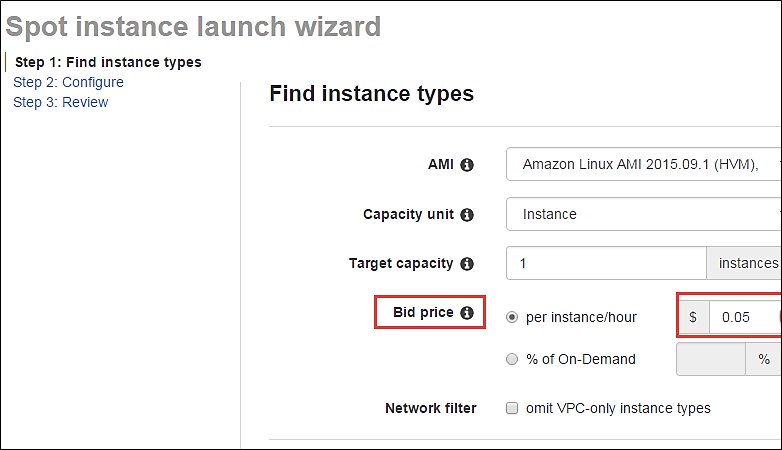
Task: Click the info icon next to Bid price
Action: 467,313
